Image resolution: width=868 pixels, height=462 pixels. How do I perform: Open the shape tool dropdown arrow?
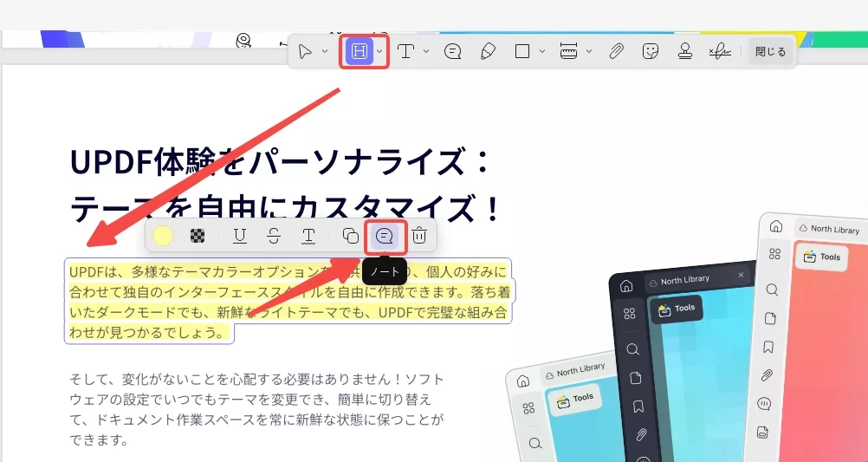542,51
